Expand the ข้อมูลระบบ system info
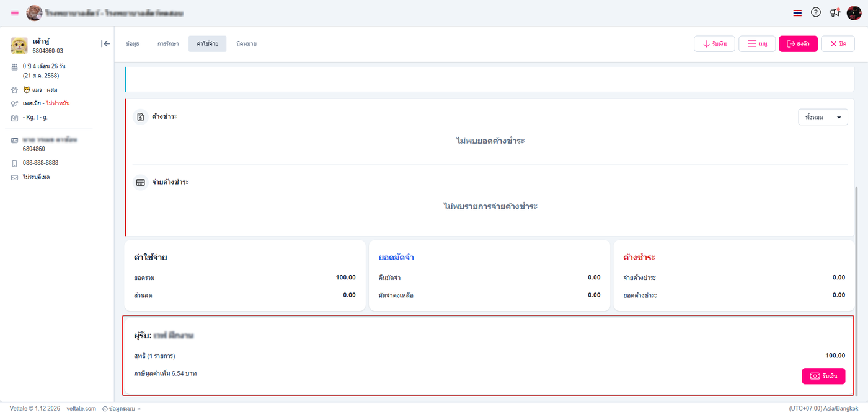This screenshot has width=868, height=415. 121,409
